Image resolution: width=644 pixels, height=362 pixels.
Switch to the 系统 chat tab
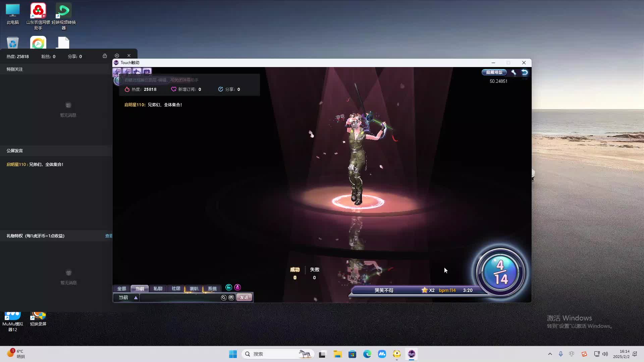212,289
